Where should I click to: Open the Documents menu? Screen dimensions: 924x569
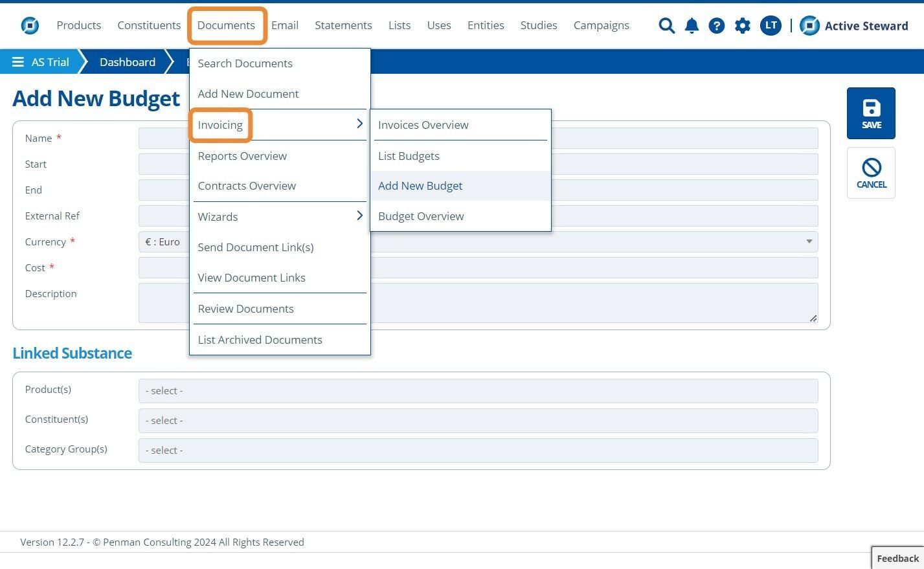[226, 25]
